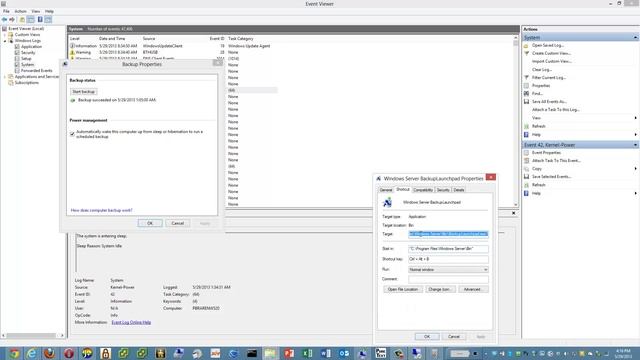Click the Forward arrow in Event Viewer toolbar
Screen dimensions: 640x360
(x=12, y=20)
